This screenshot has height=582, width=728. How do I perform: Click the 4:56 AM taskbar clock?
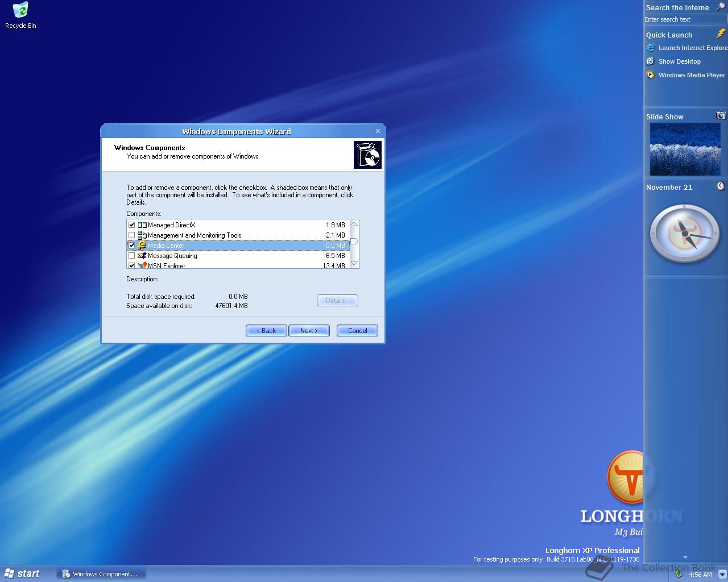[x=700, y=575]
